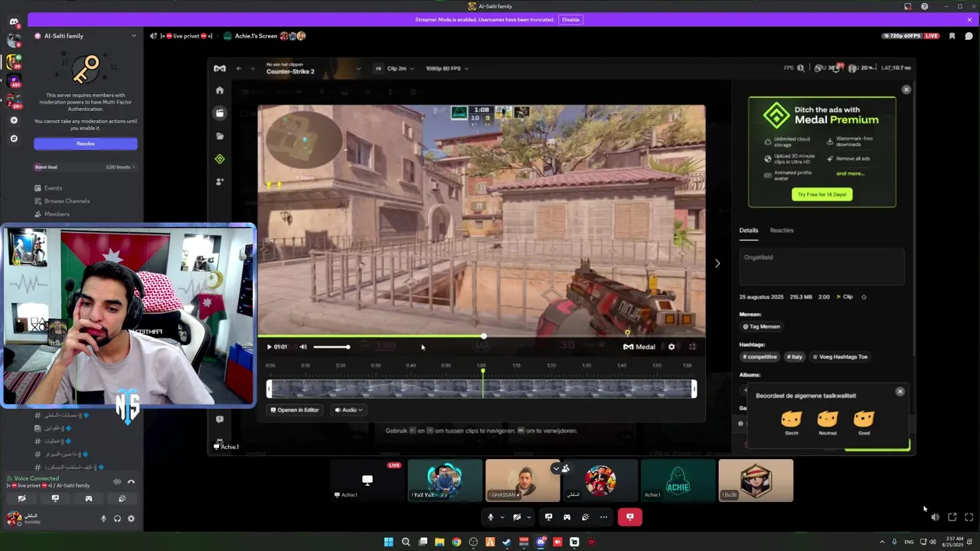This screenshot has width=980, height=551.
Task: Click the red leave call button
Action: [x=630, y=517]
